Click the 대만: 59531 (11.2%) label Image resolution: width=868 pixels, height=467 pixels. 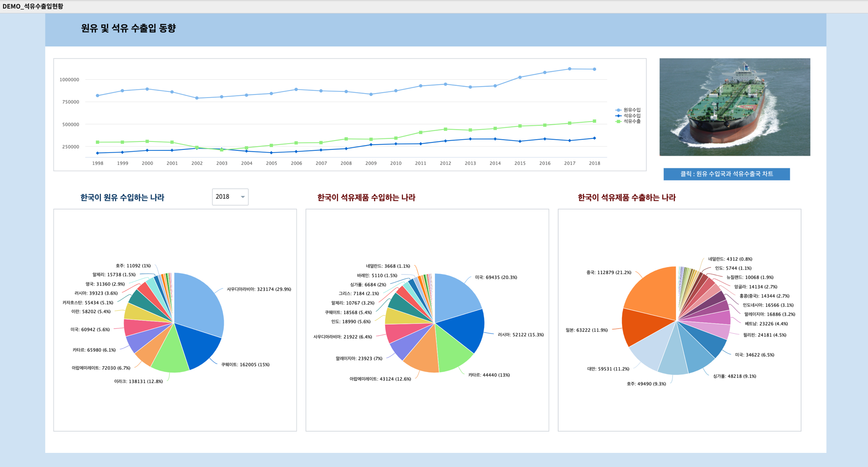coord(608,369)
